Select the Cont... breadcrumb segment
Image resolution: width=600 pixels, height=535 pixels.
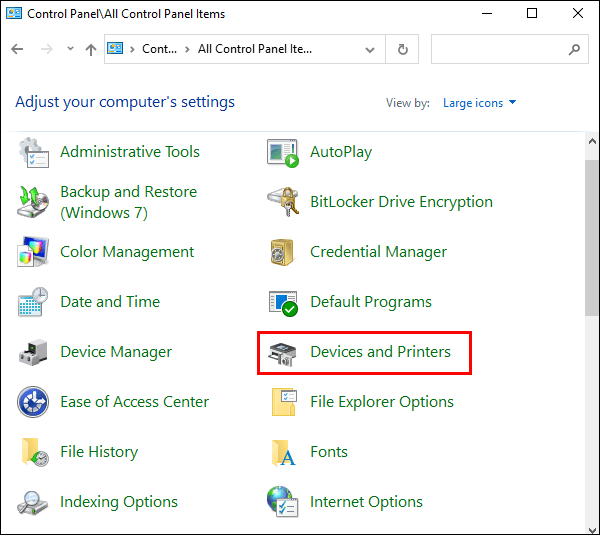[x=159, y=49]
